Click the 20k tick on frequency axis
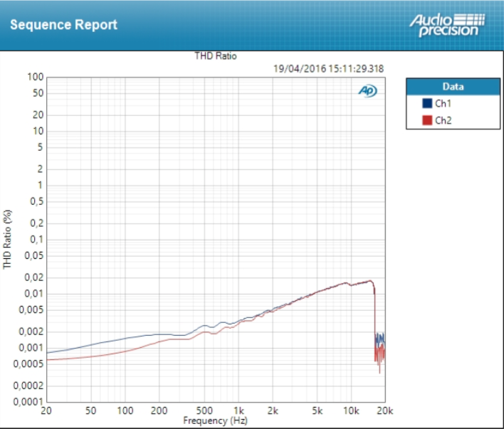The image size is (504, 429). click(384, 411)
